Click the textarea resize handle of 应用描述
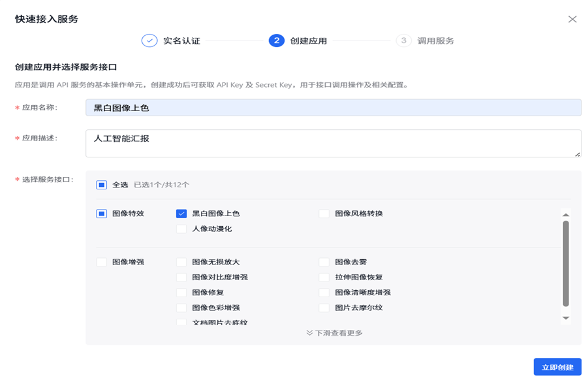588x386 pixels. pos(578,154)
